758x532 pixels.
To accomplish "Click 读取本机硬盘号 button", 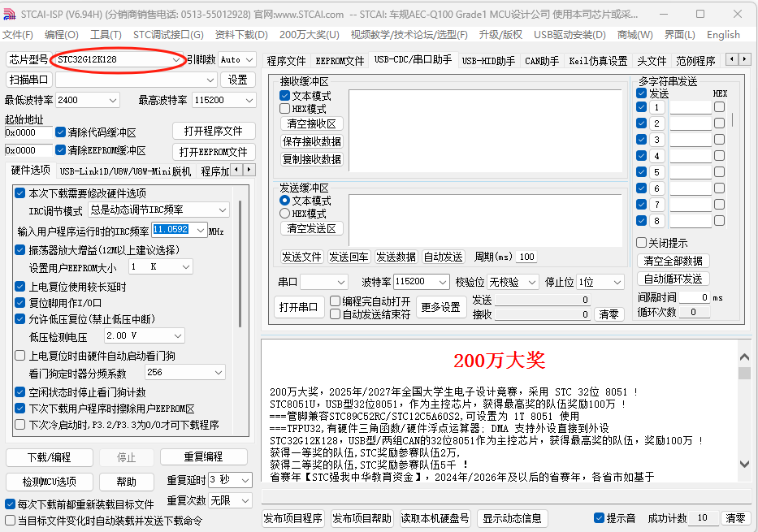I will (435, 518).
